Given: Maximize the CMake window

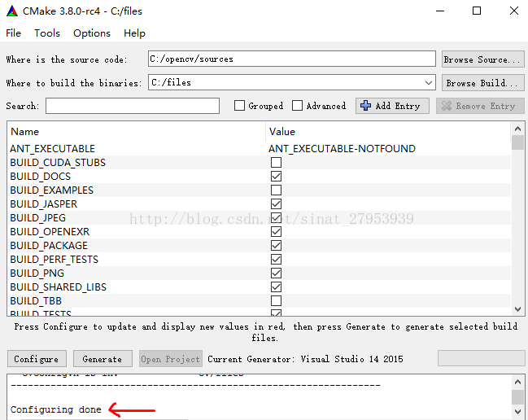Looking at the screenshot, I should [x=477, y=11].
